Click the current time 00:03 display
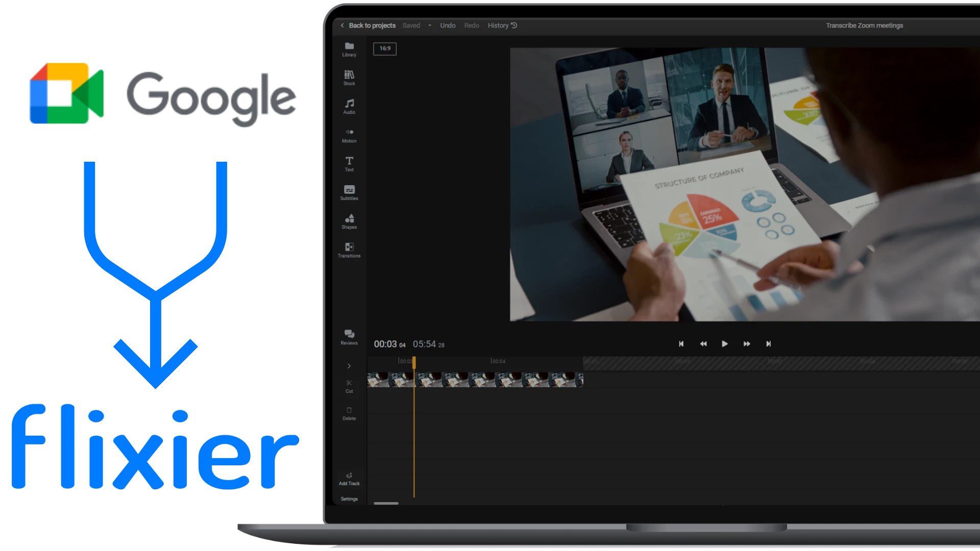Image resolution: width=980 pixels, height=551 pixels. tap(389, 344)
